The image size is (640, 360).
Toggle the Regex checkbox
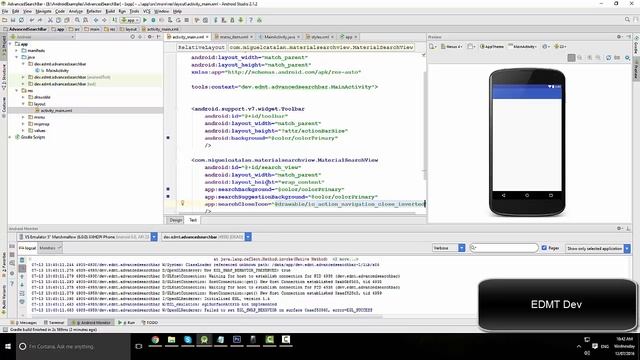pos(544,248)
